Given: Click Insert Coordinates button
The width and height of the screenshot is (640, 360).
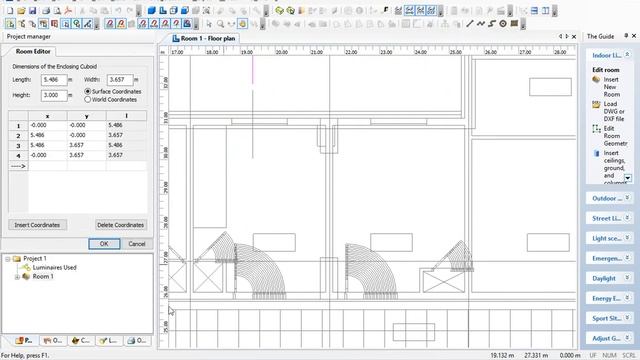Looking at the screenshot, I should [x=37, y=225].
